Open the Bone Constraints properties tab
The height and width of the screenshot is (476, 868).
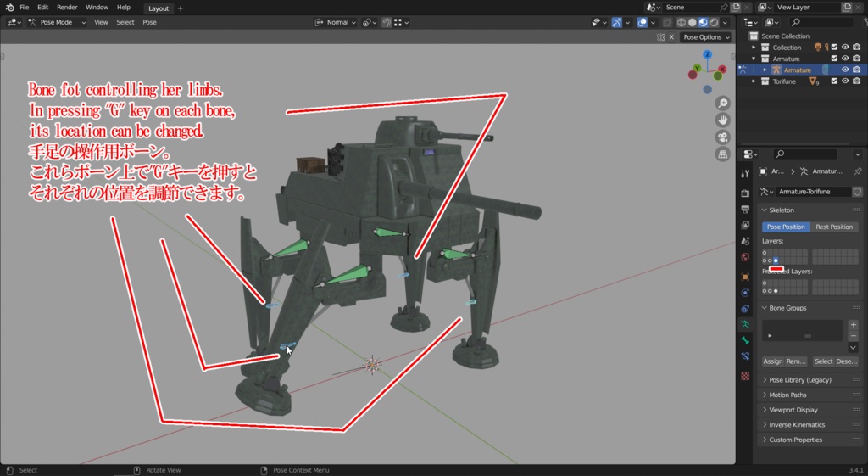click(745, 356)
